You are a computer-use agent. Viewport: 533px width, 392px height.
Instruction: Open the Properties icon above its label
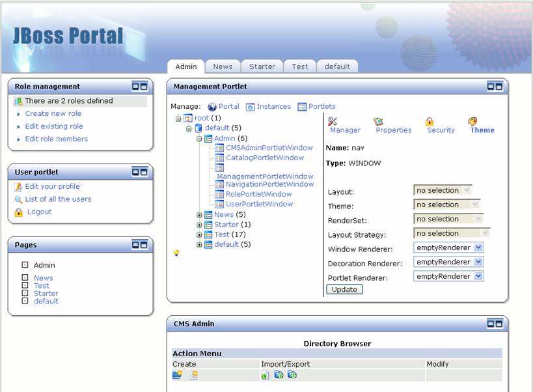coord(378,121)
